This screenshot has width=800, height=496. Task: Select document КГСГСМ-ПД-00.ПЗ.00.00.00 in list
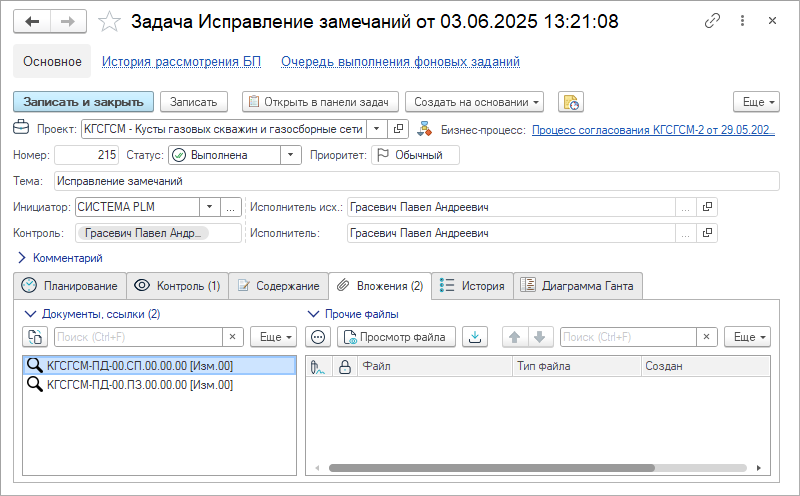[139, 384]
